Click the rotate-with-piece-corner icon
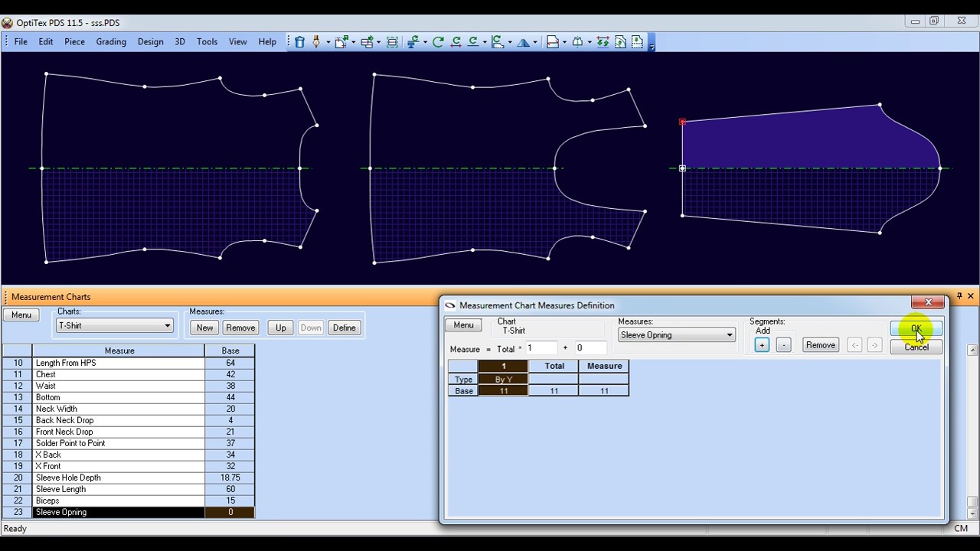This screenshot has width=980, height=551. click(498, 42)
